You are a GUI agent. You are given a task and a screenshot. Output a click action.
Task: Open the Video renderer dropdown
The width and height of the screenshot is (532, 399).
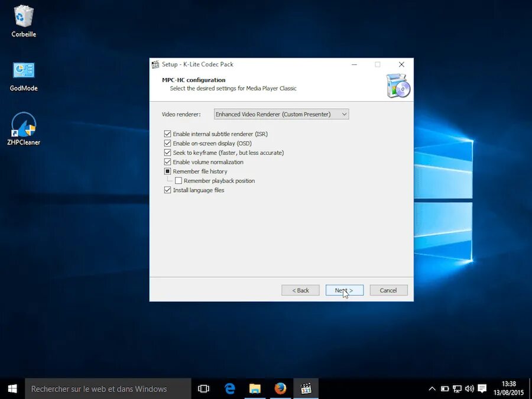tap(281, 114)
